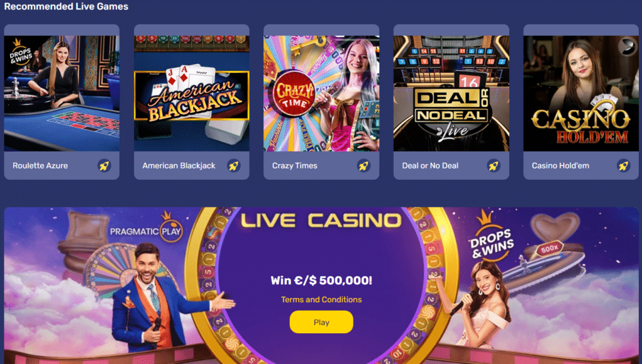Image resolution: width=642 pixels, height=364 pixels.
Task: Select the Casino Hold'em game thumbnail
Action: point(581,93)
